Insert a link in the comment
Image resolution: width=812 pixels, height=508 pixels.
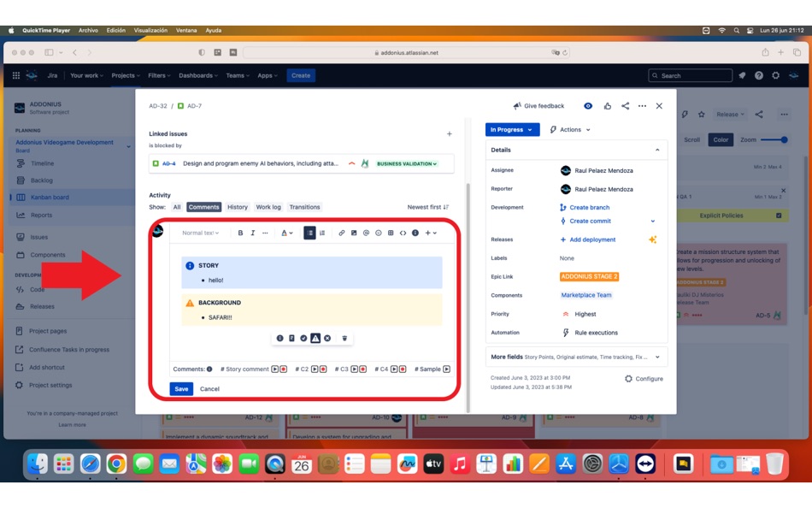pyautogui.click(x=341, y=233)
